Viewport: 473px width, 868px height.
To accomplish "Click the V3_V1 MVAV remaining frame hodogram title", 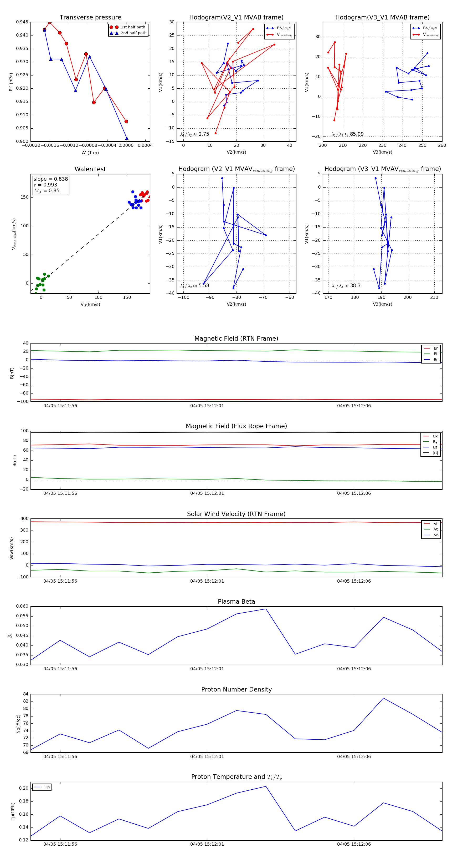I will coord(382,169).
